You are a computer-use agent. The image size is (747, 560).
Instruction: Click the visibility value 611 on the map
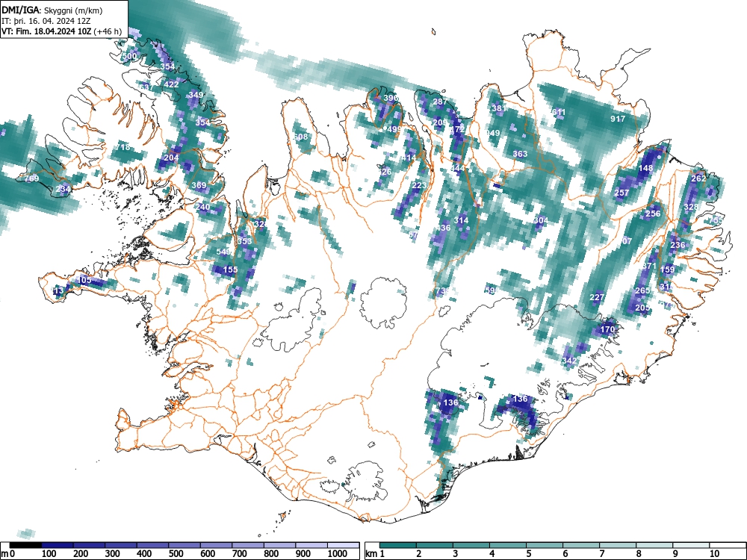[558, 113]
